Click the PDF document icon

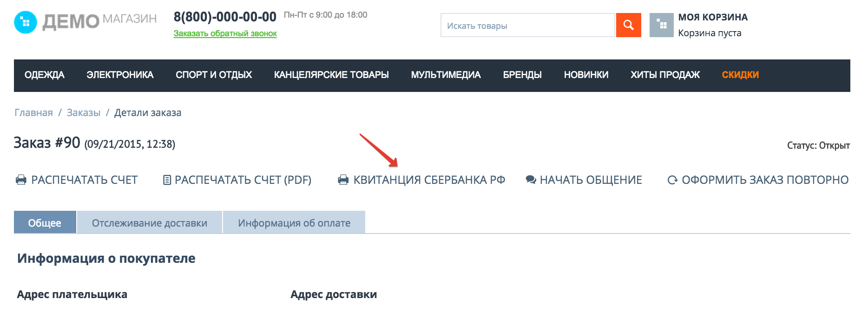(x=167, y=180)
